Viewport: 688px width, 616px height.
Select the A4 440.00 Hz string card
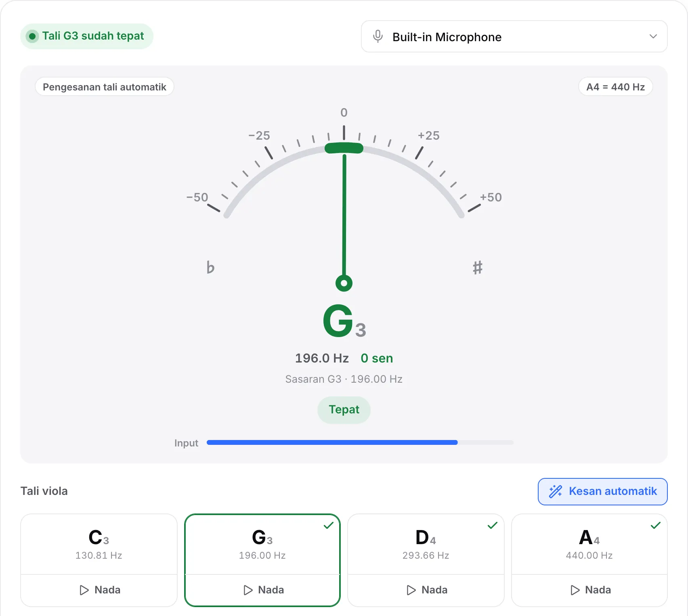point(589,544)
